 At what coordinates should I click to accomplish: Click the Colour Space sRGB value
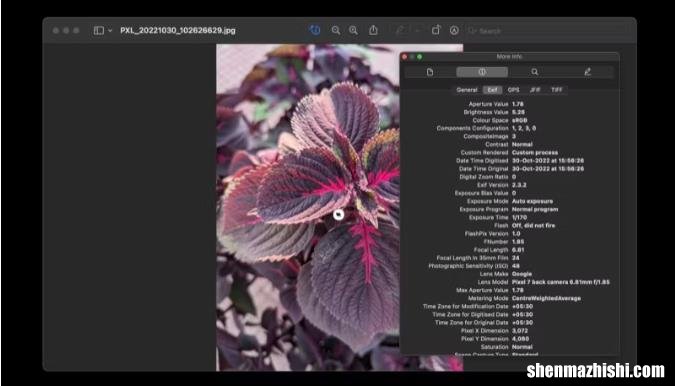[520, 120]
